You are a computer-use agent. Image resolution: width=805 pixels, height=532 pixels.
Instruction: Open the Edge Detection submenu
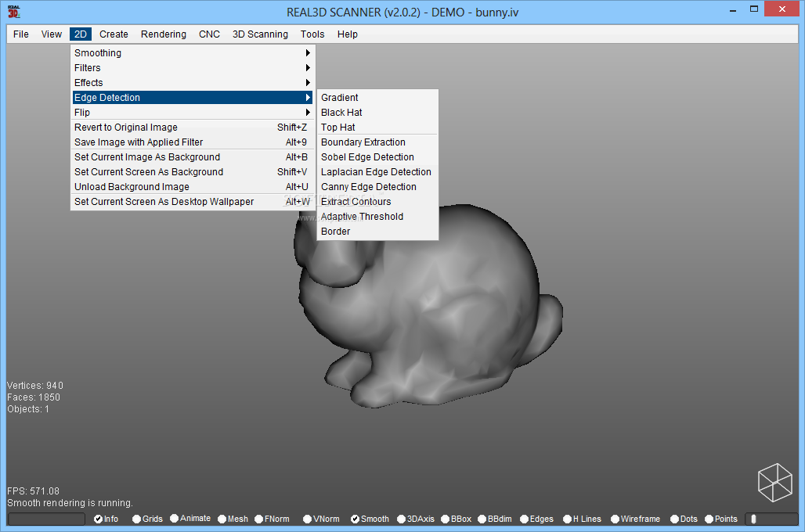[193, 98]
